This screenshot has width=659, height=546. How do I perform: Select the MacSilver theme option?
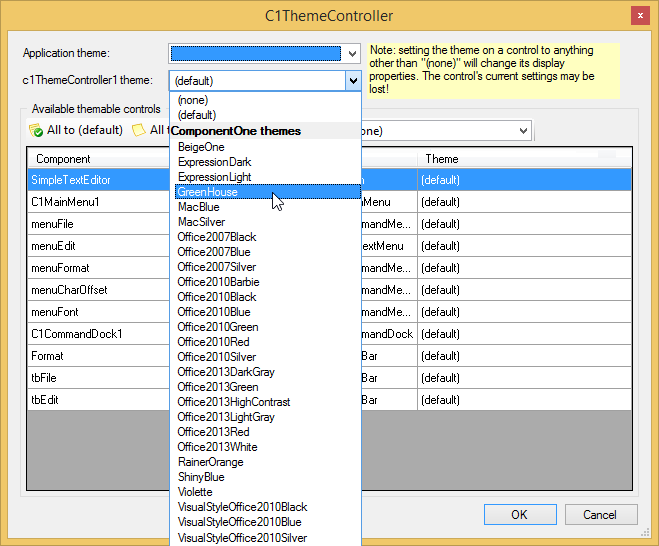(x=201, y=222)
